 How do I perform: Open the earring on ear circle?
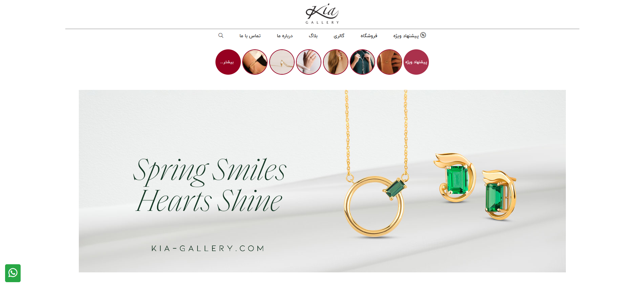click(x=336, y=62)
